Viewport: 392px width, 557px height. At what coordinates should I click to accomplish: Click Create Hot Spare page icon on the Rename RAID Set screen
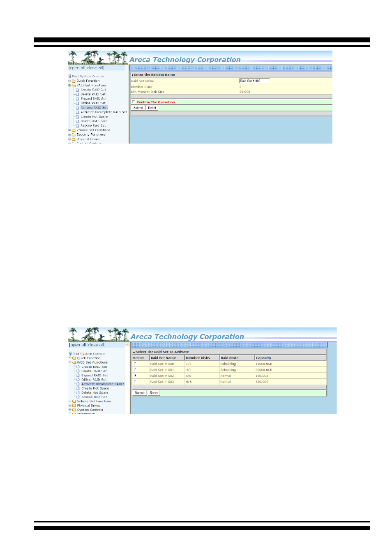tap(77, 117)
